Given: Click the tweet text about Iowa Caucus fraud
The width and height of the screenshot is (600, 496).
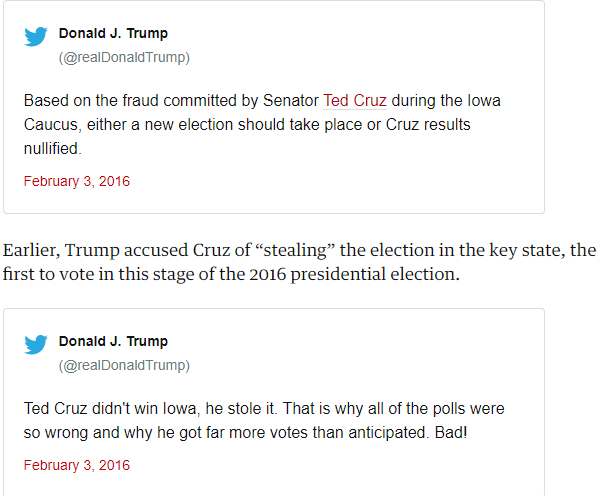Looking at the screenshot, I should coord(260,124).
